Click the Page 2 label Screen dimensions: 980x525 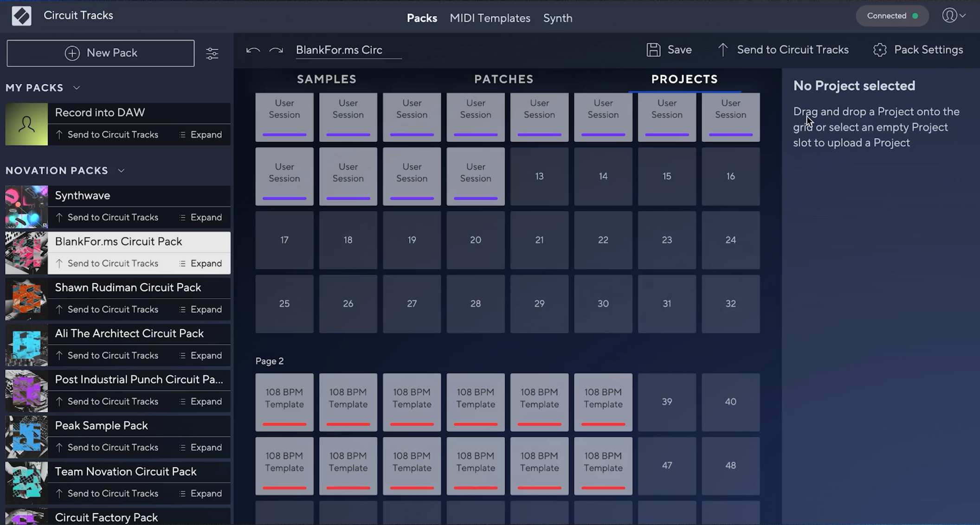[270, 361]
